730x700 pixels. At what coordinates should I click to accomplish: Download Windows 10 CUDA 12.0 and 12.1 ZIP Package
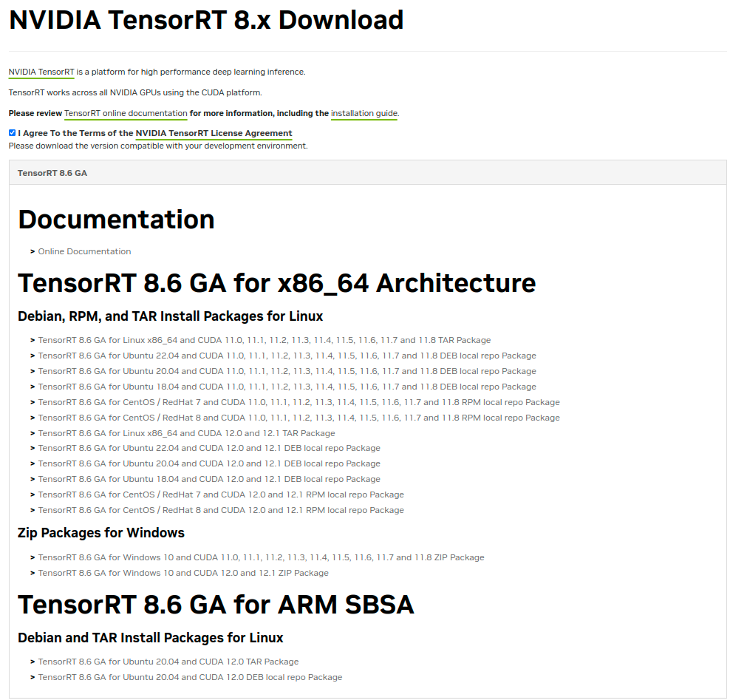183,573
